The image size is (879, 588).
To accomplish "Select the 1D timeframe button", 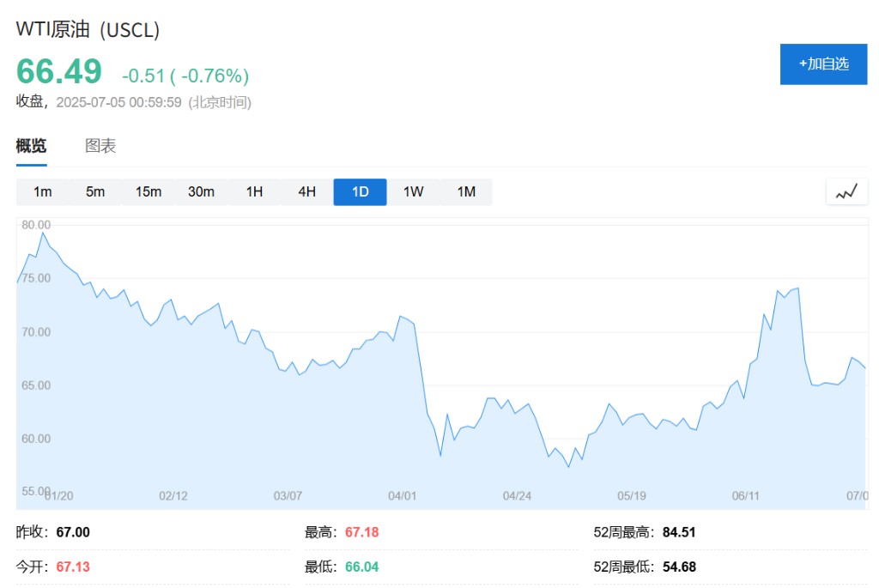I will tap(360, 192).
